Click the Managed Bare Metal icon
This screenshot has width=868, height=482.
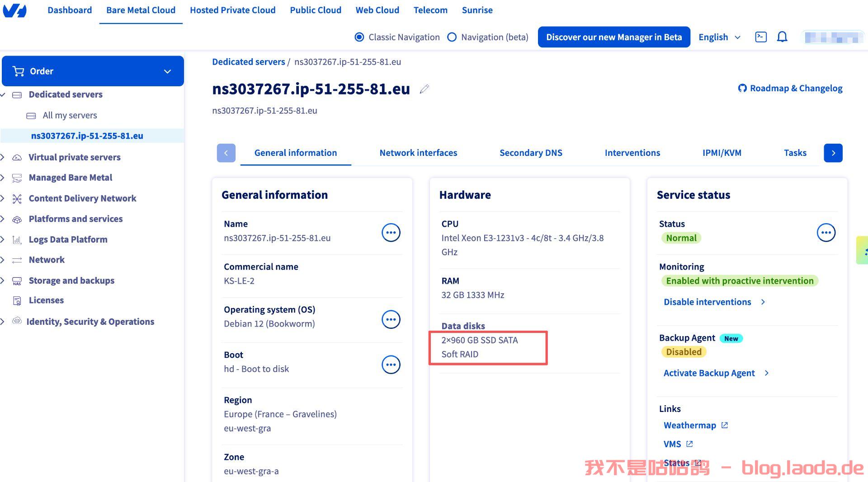[17, 178]
